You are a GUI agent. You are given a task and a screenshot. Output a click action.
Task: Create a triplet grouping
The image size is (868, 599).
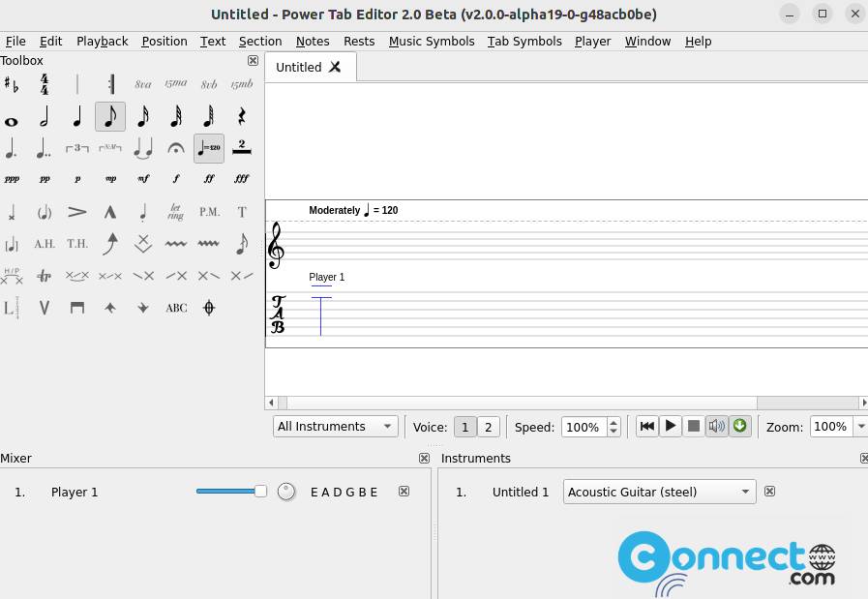tap(77, 148)
